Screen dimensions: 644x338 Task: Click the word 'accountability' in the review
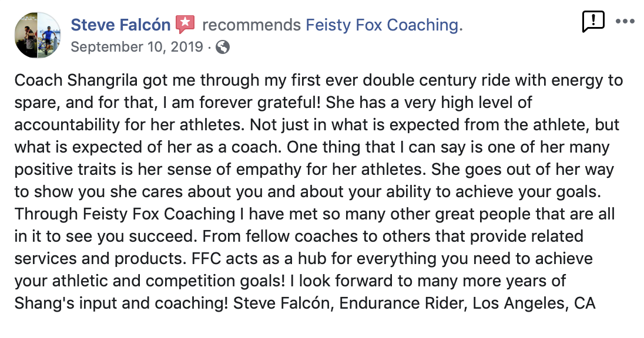tap(67, 125)
